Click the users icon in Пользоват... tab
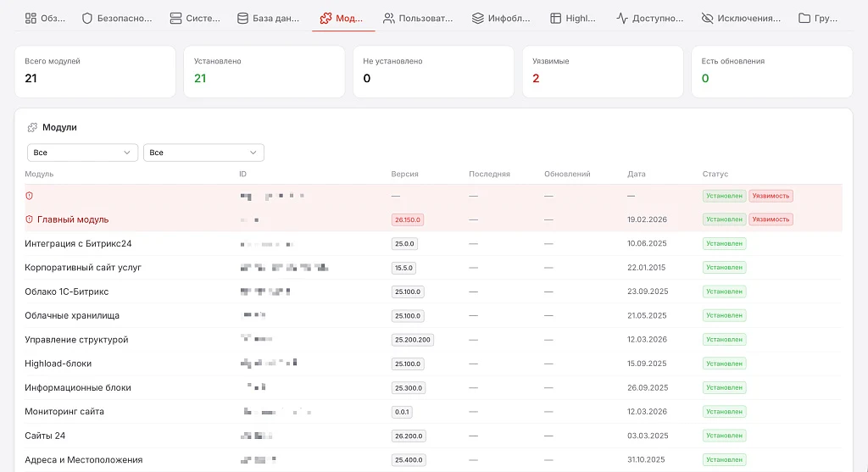868x472 pixels. pyautogui.click(x=389, y=19)
